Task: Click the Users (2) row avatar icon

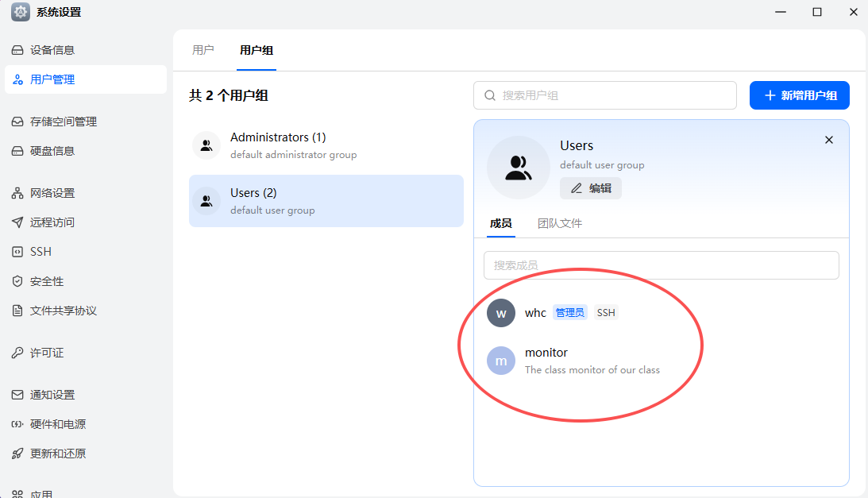Action: (206, 200)
